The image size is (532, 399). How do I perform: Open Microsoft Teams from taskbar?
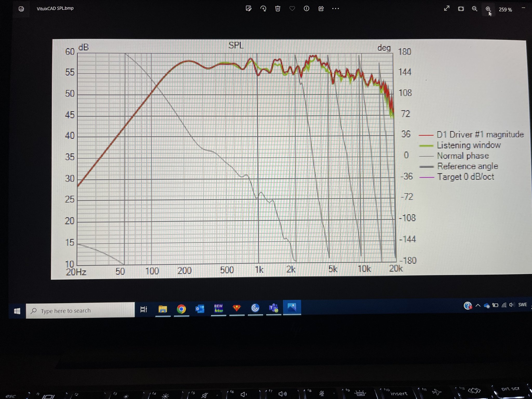(274, 308)
